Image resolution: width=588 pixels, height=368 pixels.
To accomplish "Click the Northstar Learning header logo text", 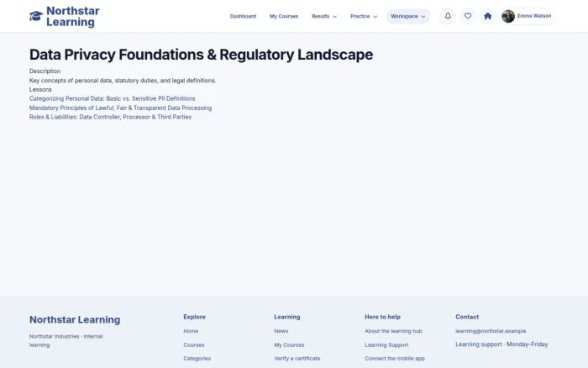I will (73, 16).
